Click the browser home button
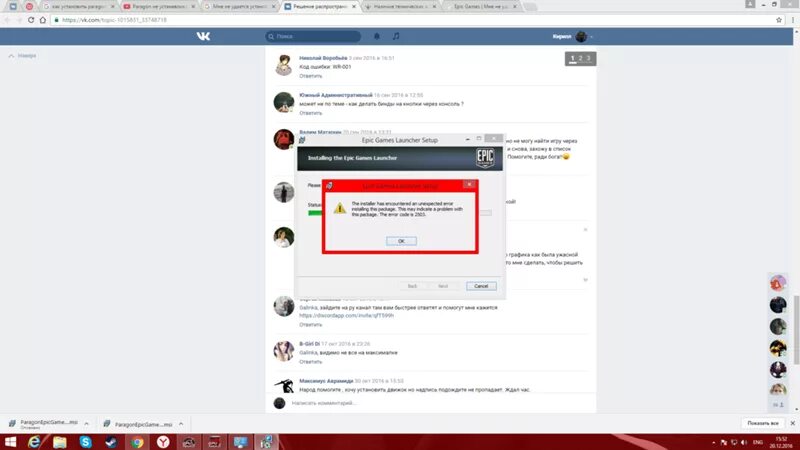 pyautogui.click(x=43, y=20)
